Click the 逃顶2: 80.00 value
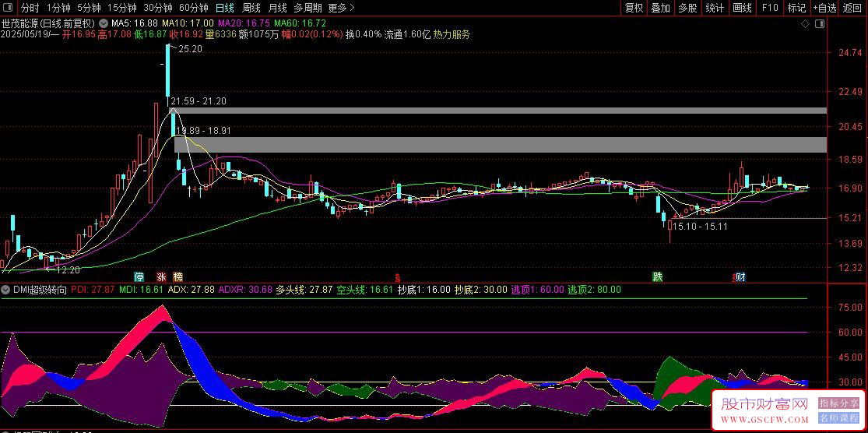The width and height of the screenshot is (868, 433). (x=594, y=289)
